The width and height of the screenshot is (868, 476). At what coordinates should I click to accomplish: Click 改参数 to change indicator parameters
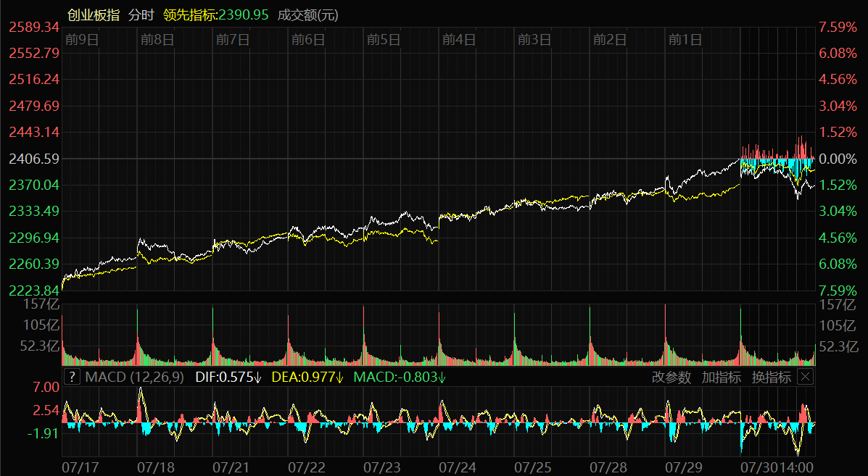click(x=671, y=377)
